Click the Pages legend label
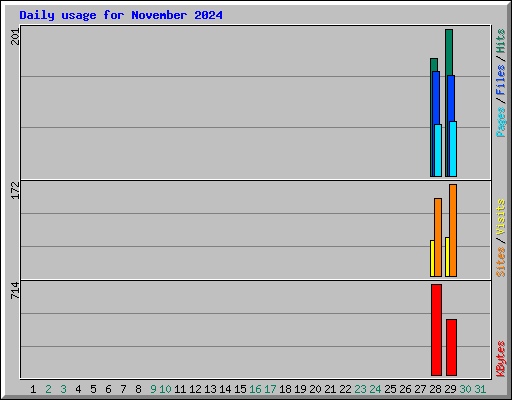 pyautogui.click(x=500, y=122)
